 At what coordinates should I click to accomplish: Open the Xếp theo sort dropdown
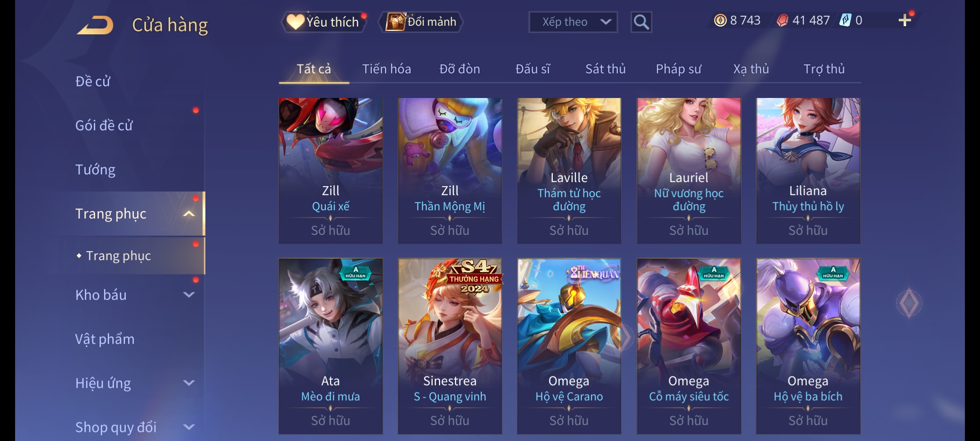[573, 22]
